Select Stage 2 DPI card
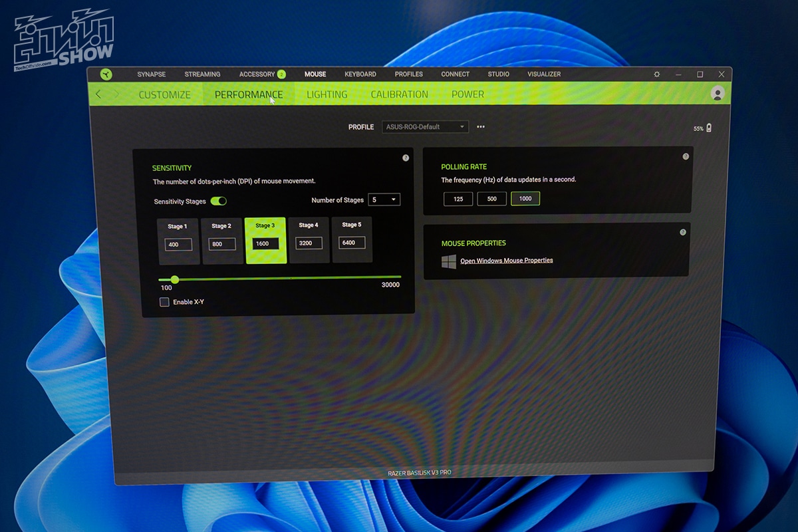Screen dimensions: 798x532 (222, 241)
